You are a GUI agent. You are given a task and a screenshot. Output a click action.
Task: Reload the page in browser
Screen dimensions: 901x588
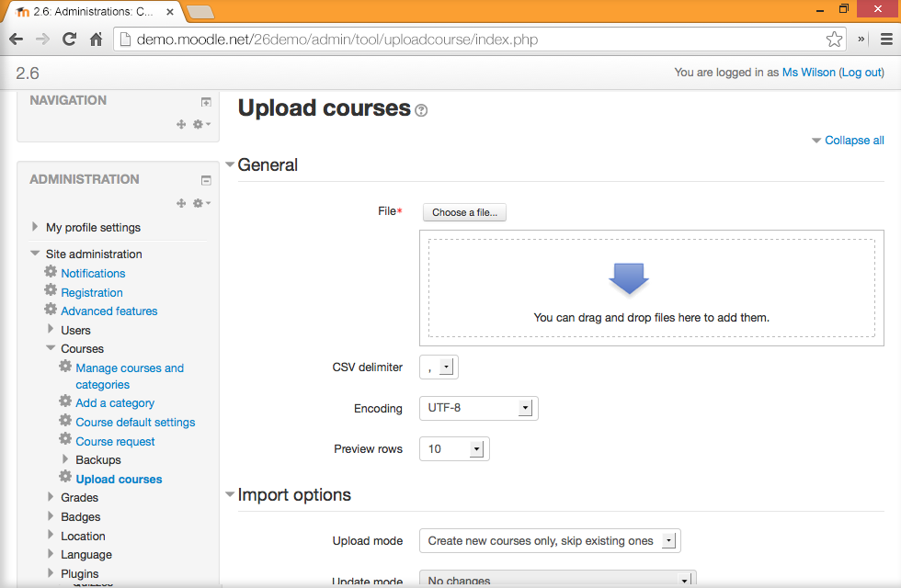(x=69, y=40)
